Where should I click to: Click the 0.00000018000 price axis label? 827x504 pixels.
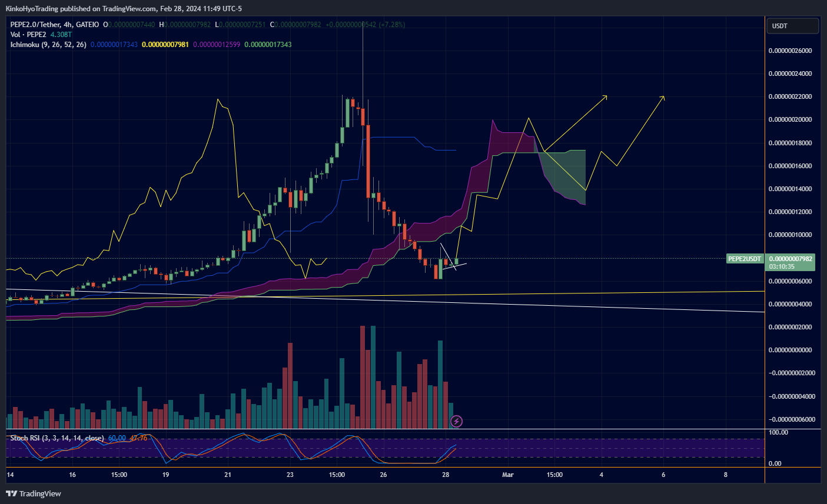(791, 143)
